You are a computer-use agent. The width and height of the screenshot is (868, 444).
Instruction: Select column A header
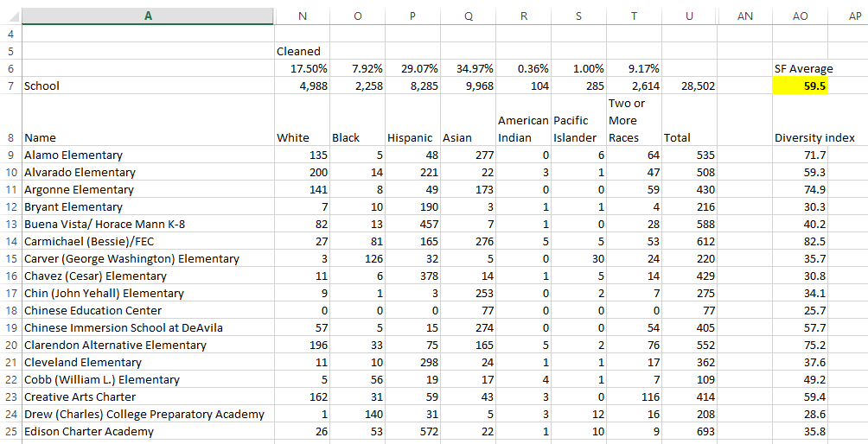pyautogui.click(x=148, y=16)
